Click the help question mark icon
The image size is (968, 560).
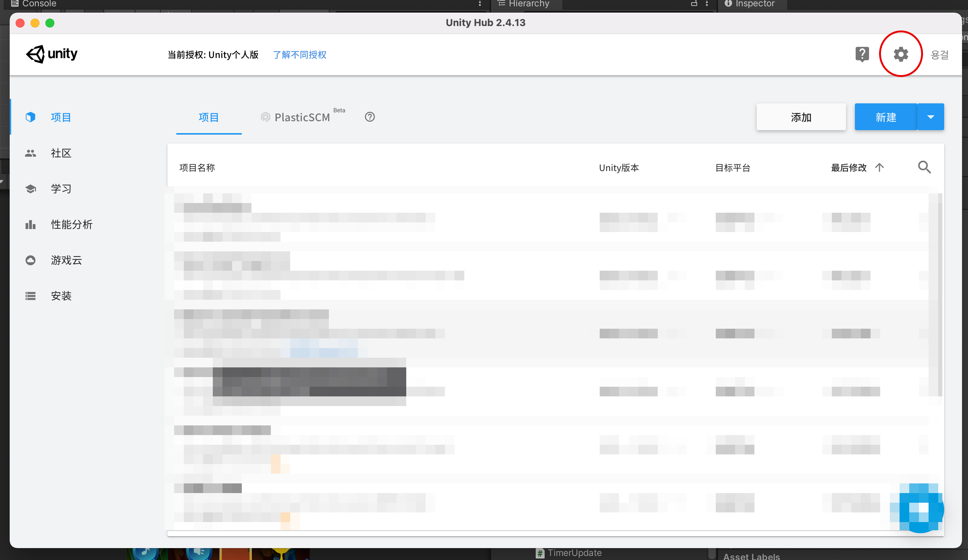pyautogui.click(x=862, y=54)
